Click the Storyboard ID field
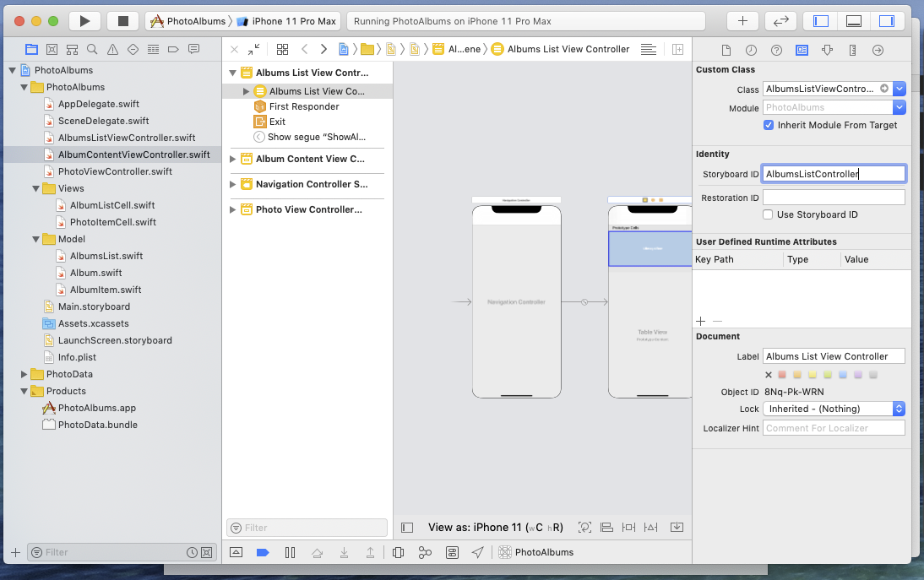This screenshot has height=580, width=924. click(x=834, y=174)
